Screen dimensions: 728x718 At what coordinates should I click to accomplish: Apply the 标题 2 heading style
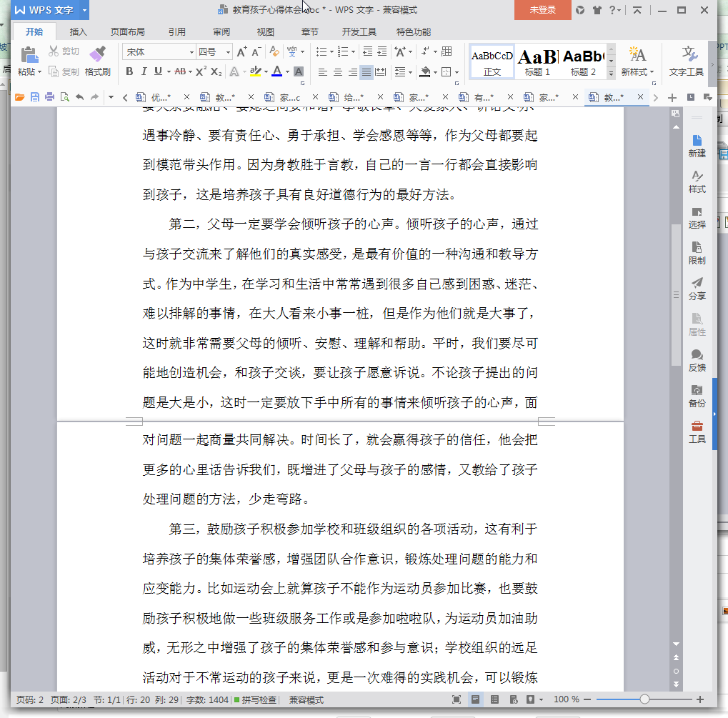pos(583,61)
